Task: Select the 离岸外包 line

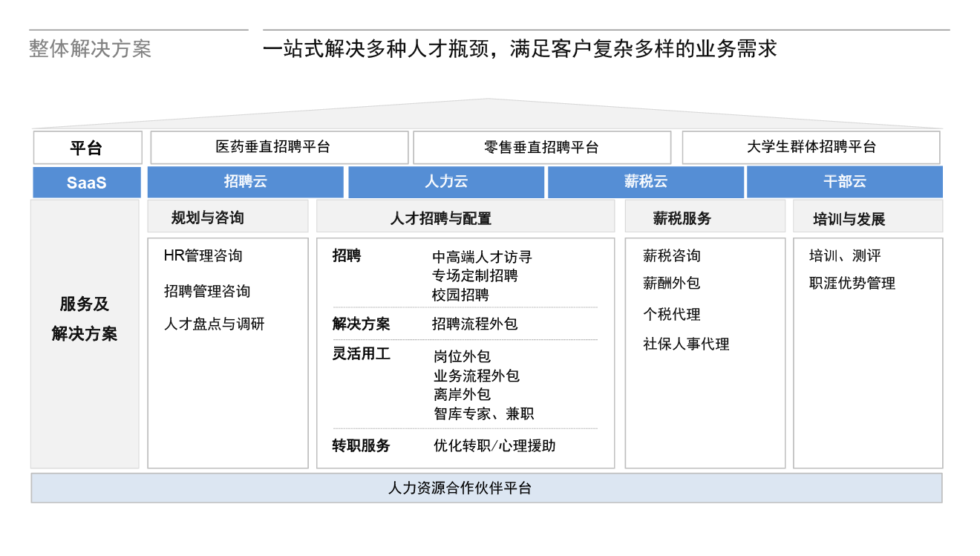Action: (463, 395)
